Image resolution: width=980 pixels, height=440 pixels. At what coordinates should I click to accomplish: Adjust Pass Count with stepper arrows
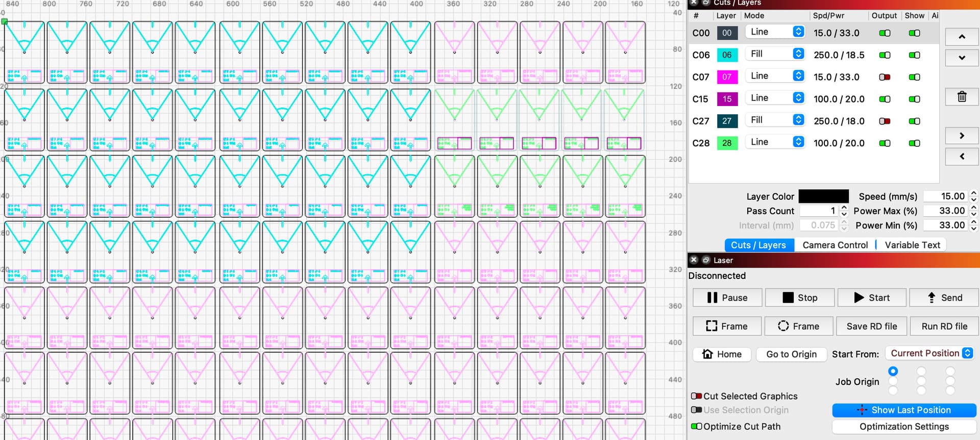pyautogui.click(x=844, y=211)
